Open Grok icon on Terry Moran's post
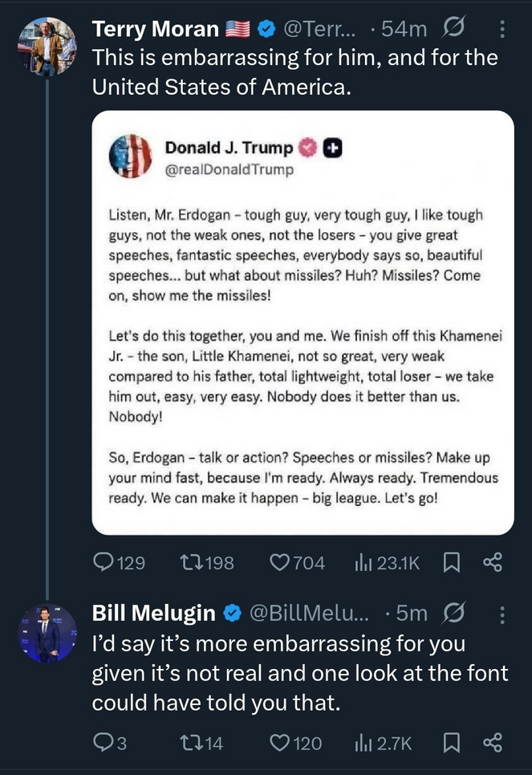 (454, 31)
